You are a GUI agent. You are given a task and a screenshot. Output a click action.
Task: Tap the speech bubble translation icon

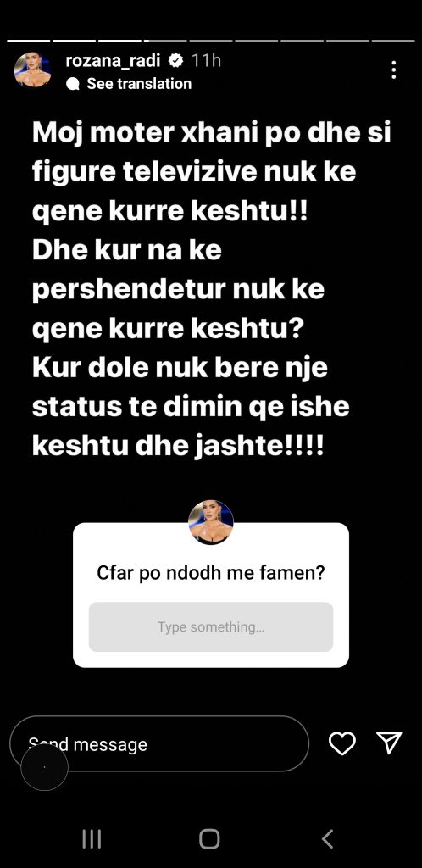[x=73, y=84]
